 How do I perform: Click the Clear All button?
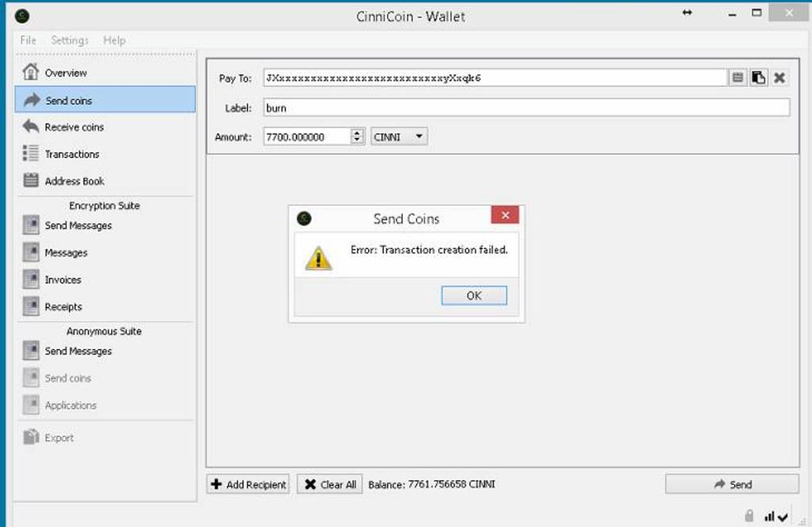(x=330, y=484)
